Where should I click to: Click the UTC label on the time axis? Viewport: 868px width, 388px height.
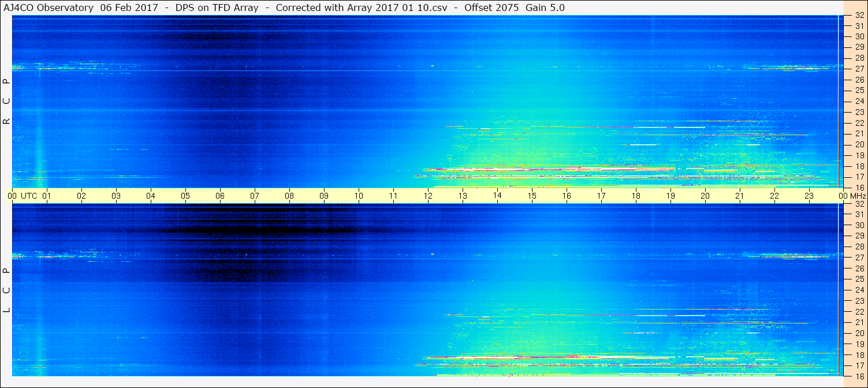tap(29, 196)
